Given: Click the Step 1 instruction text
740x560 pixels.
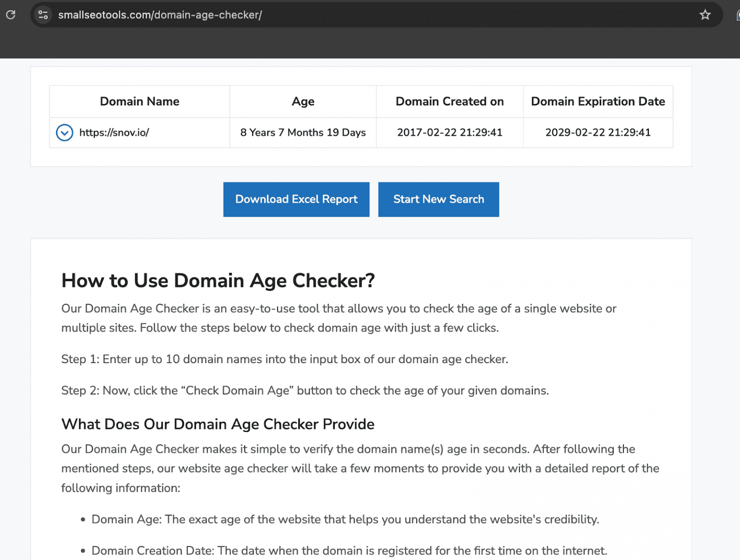Looking at the screenshot, I should pos(284,359).
